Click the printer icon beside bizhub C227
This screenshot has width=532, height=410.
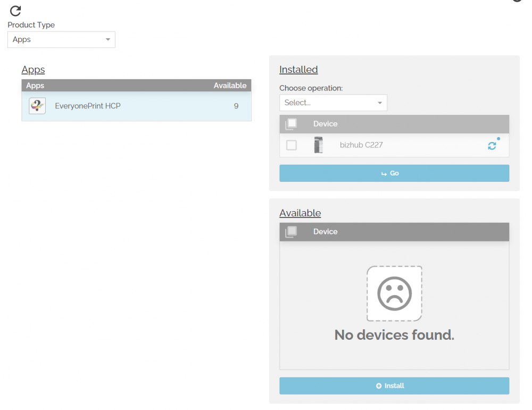318,145
